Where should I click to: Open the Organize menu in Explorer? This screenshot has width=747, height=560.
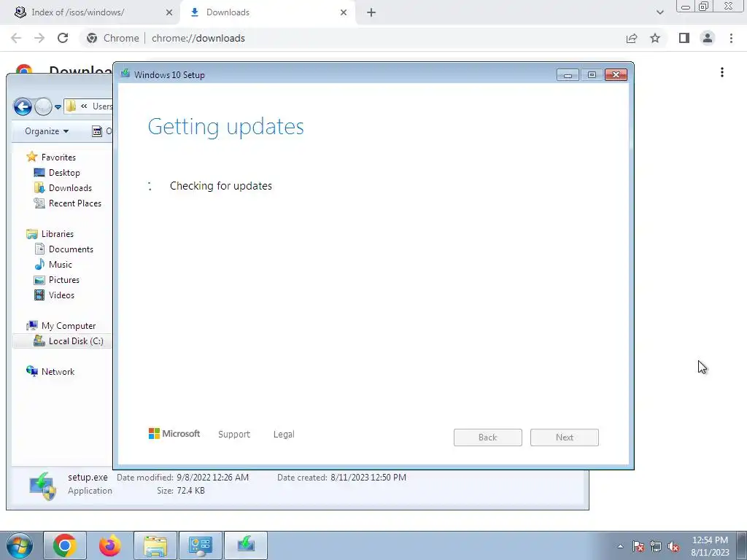(47, 131)
